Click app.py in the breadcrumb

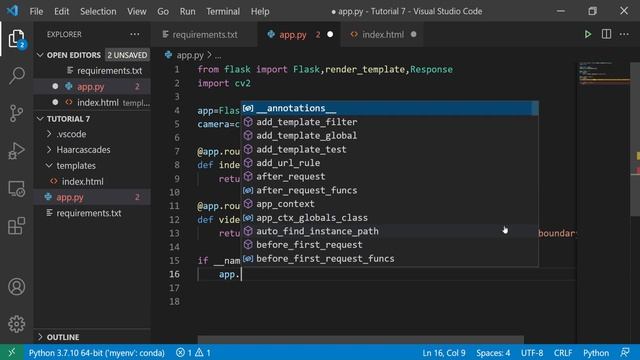(x=190, y=55)
